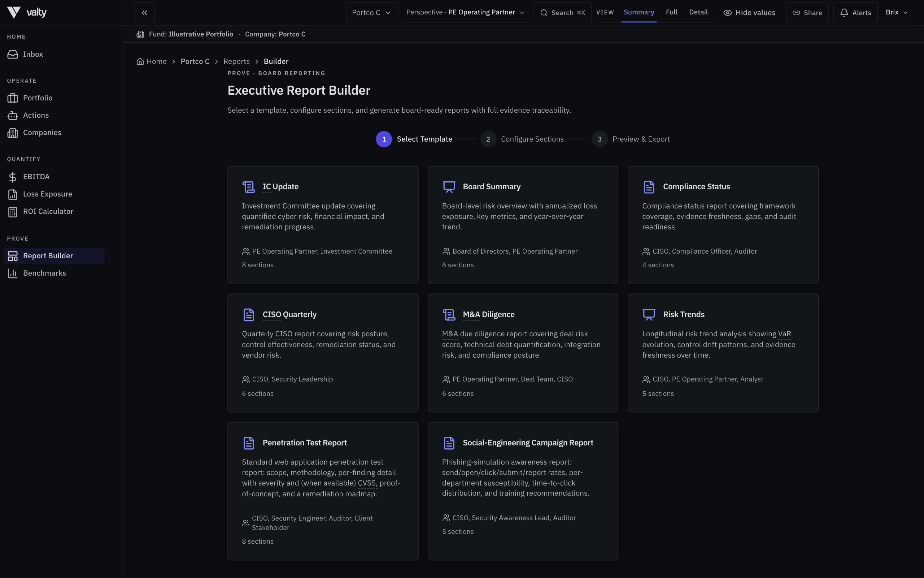Open Benchmarks in the sidebar

pyautogui.click(x=53, y=273)
